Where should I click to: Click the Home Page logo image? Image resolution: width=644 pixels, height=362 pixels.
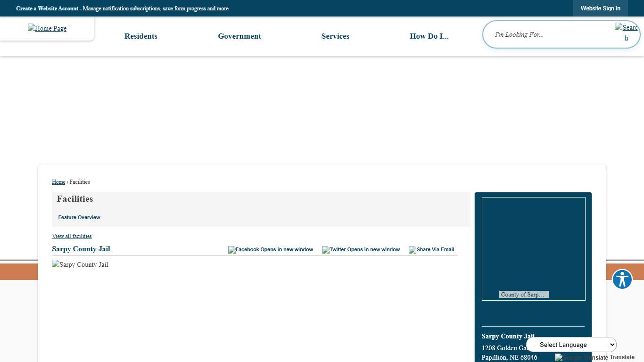pyautogui.click(x=47, y=28)
